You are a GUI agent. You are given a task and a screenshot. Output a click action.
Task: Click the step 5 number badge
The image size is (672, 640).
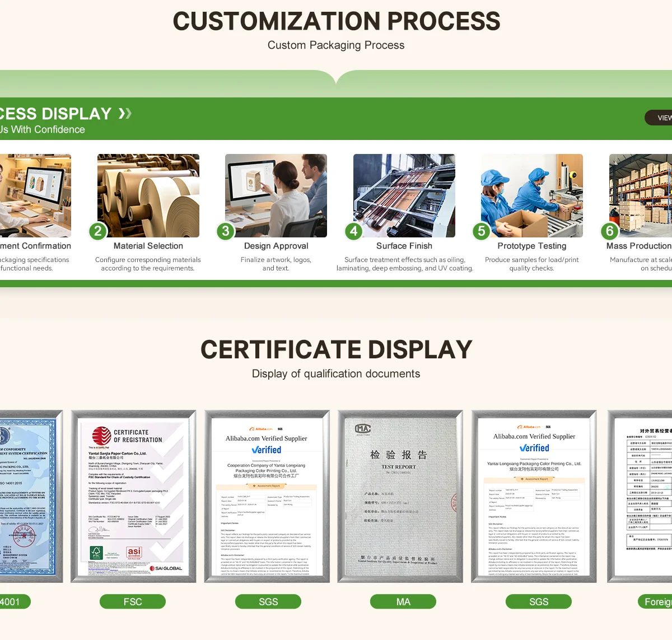pos(482,231)
